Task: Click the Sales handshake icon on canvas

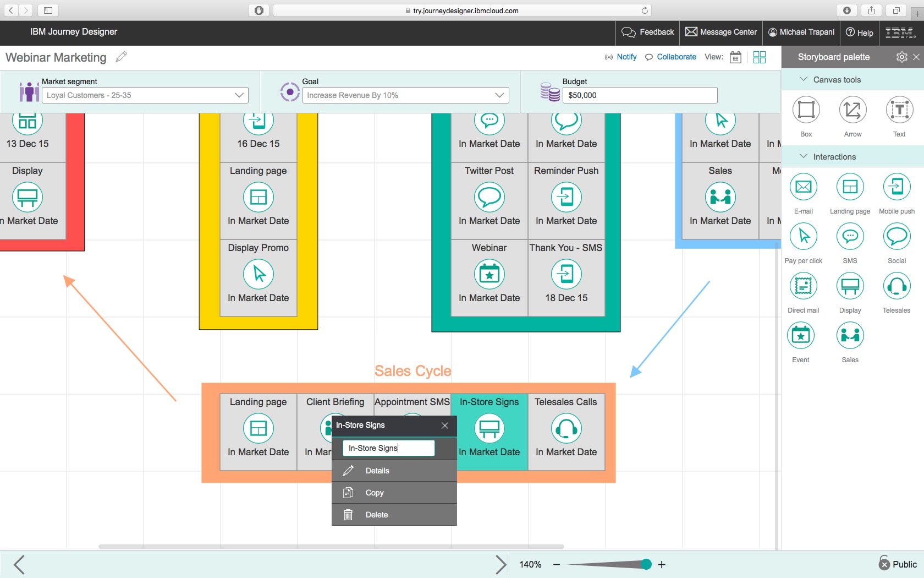Action: pos(720,197)
